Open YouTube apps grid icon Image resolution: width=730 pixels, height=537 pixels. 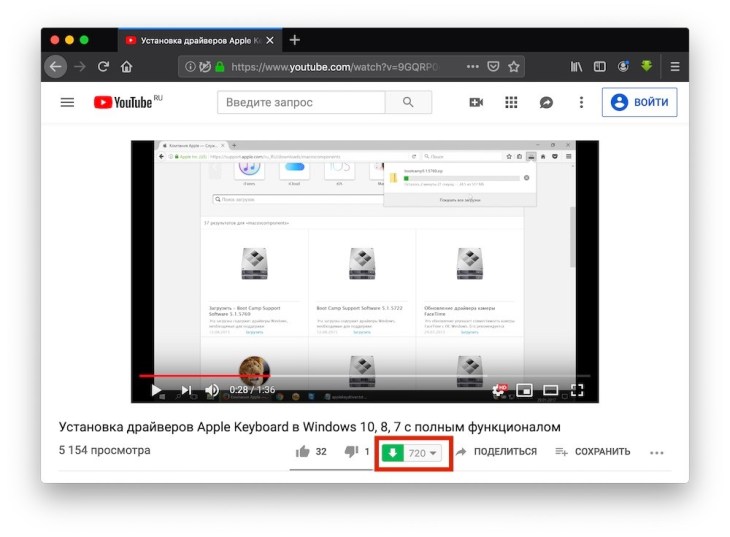click(x=511, y=102)
